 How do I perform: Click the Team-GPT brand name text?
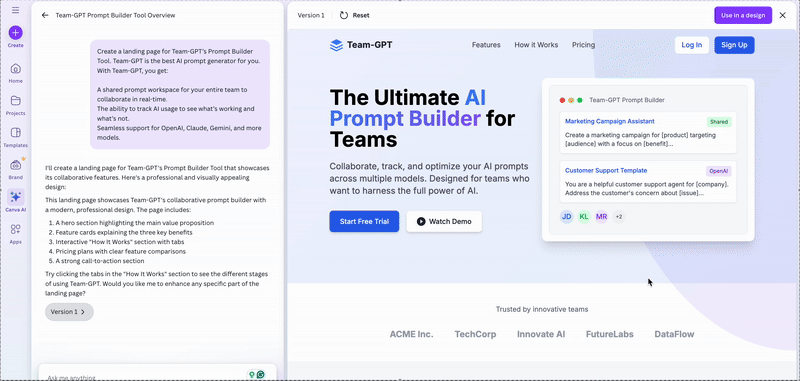click(370, 45)
